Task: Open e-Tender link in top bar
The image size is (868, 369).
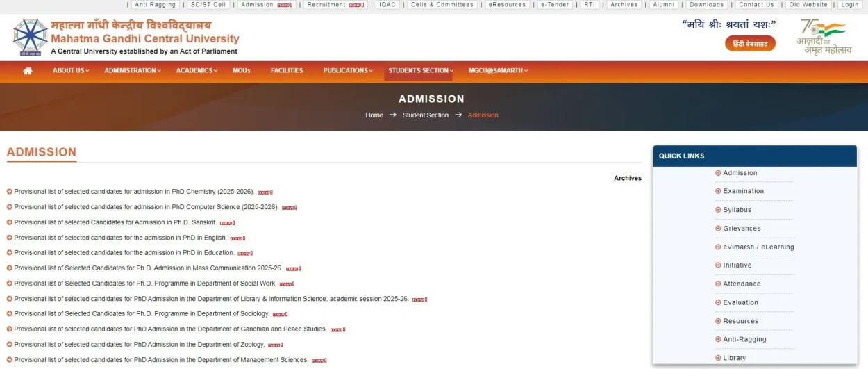Action: click(554, 5)
